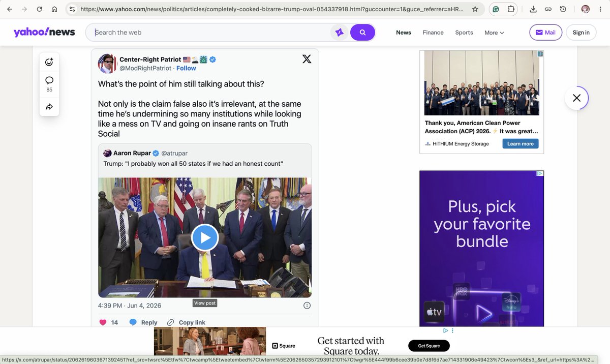Click the X logo on embedded post
Image resolution: width=610 pixels, height=364 pixels.
point(307,59)
